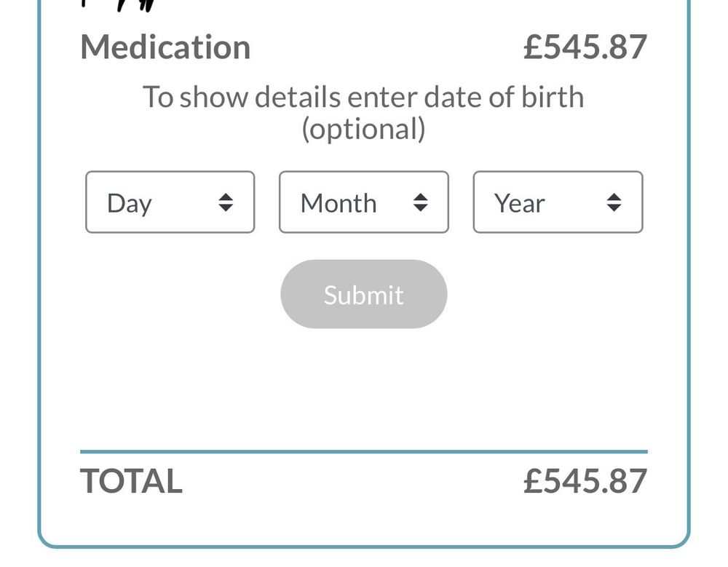Click the up-down arrows in the Month selector
Image resolution: width=728 pixels, height=567 pixels.
[x=420, y=202]
